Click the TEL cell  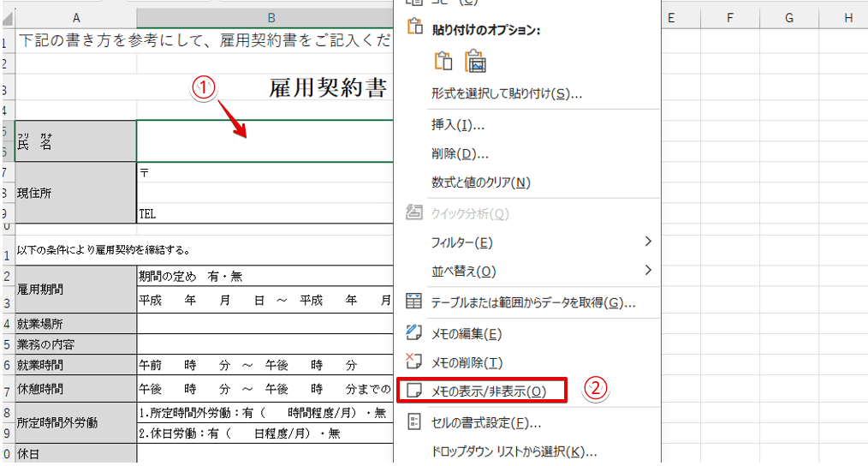point(265,213)
